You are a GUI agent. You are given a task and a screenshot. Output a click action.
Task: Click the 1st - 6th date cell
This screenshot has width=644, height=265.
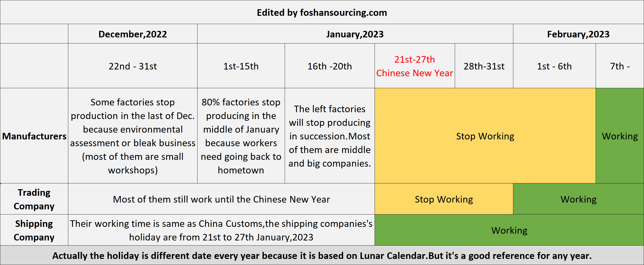point(555,66)
